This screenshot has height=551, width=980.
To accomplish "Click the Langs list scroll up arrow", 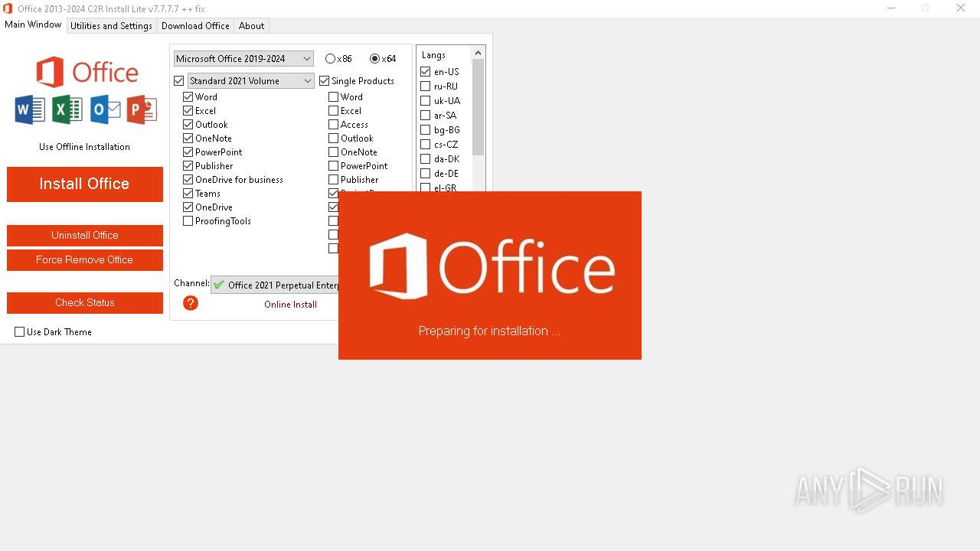I will (479, 53).
